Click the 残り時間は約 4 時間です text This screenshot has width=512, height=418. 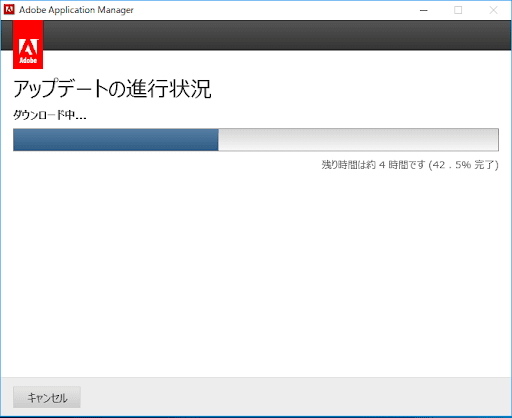click(373, 165)
